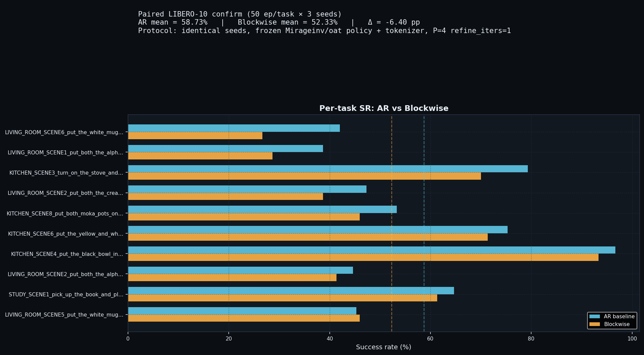Select the STUDY_SCENE1_pick_up_the_book label
Viewport: 644px width, 355px height.
[66, 295]
